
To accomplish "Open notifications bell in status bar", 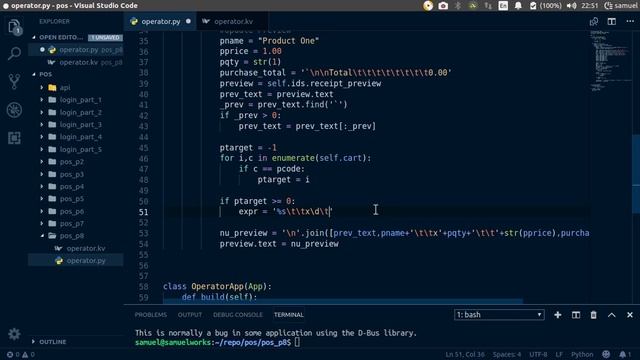I will (624, 354).
